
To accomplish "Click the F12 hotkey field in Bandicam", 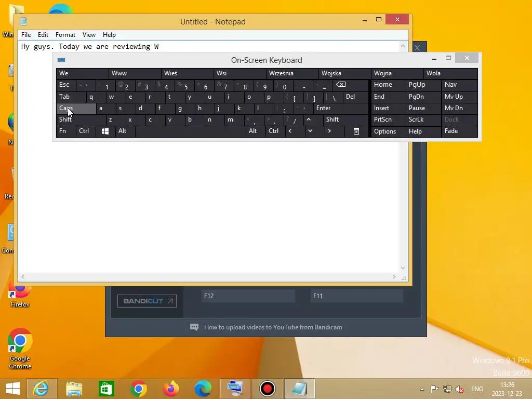I will pyautogui.click(x=248, y=296).
